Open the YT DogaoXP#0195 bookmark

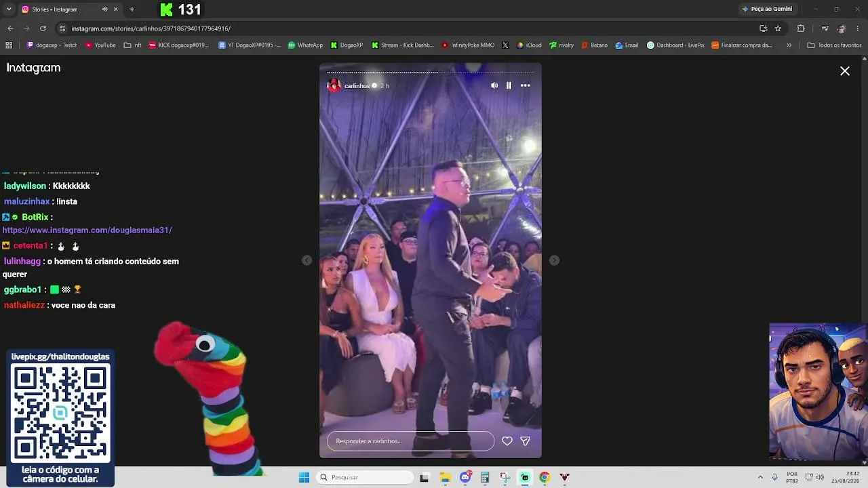[250, 45]
